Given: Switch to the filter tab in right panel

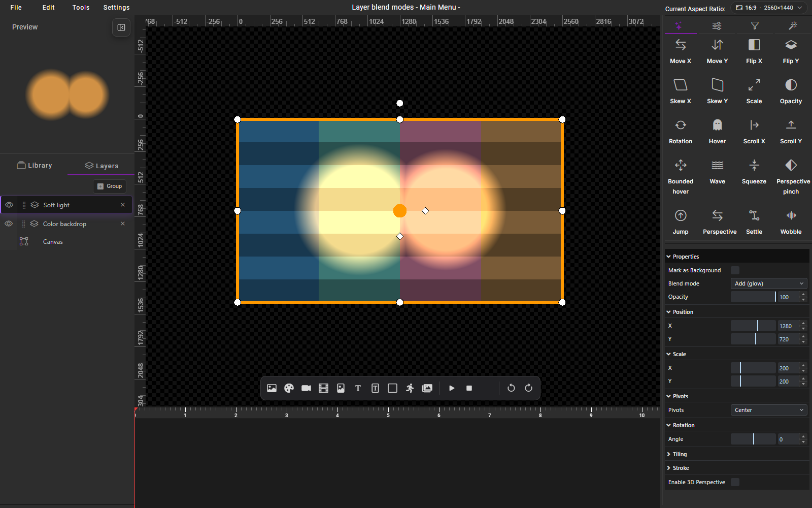Looking at the screenshot, I should pyautogui.click(x=755, y=25).
